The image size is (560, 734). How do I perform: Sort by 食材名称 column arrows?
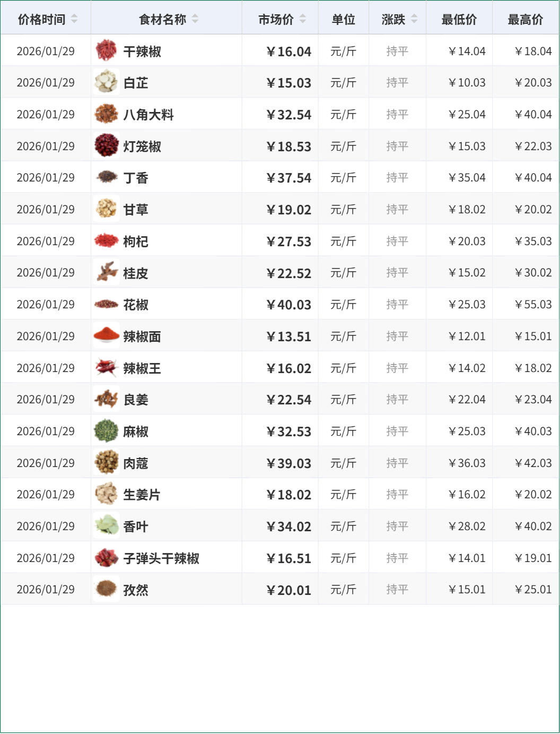pyautogui.click(x=195, y=19)
